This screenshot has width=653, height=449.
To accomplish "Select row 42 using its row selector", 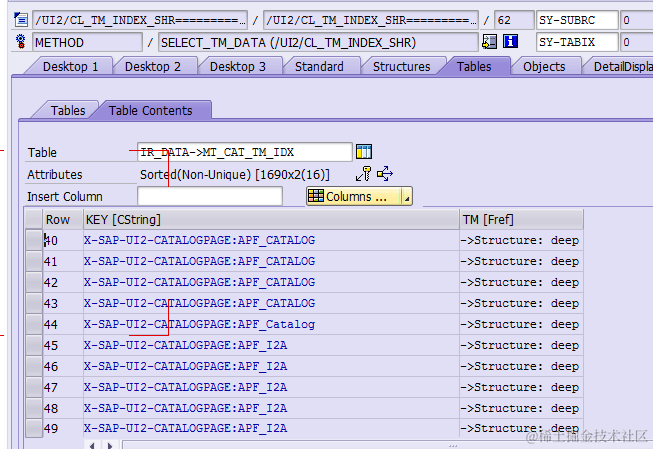I will [x=34, y=282].
